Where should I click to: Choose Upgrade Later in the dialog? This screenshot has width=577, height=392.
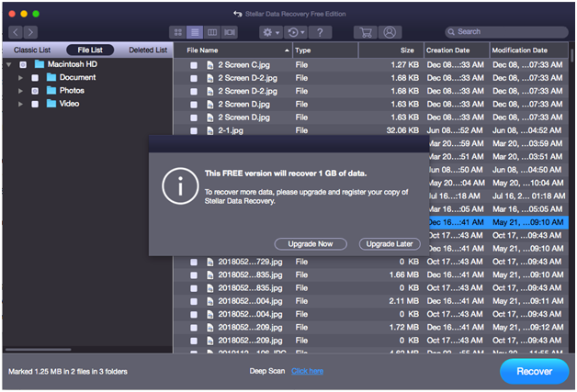coord(390,244)
